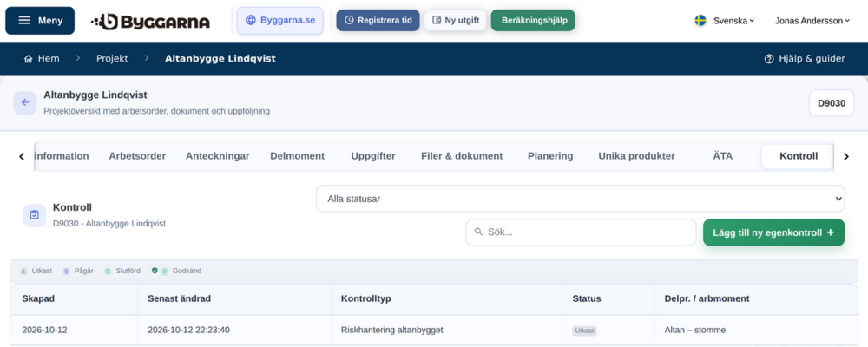The image size is (868, 347).
Task: Filter by Utkast status
Action: pyautogui.click(x=36, y=272)
